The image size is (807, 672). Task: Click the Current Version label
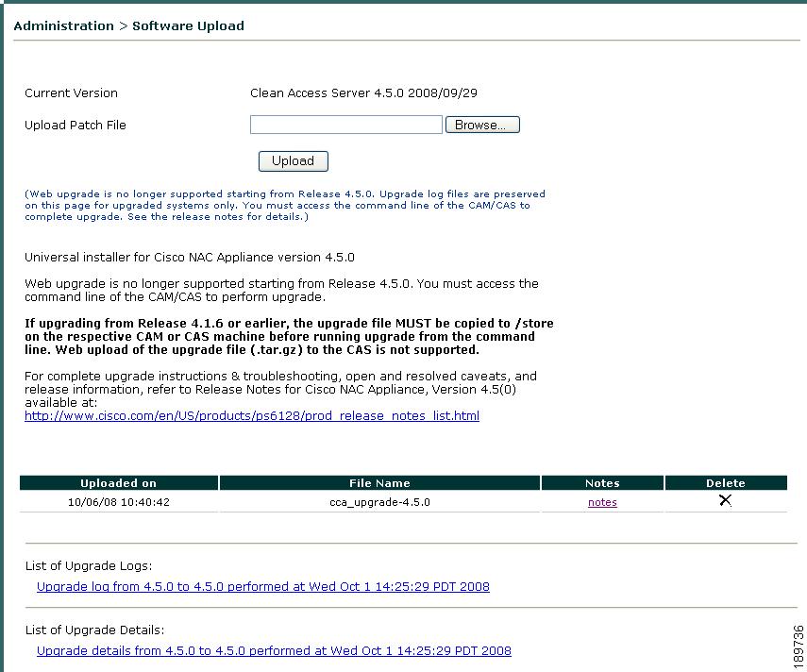tap(71, 93)
